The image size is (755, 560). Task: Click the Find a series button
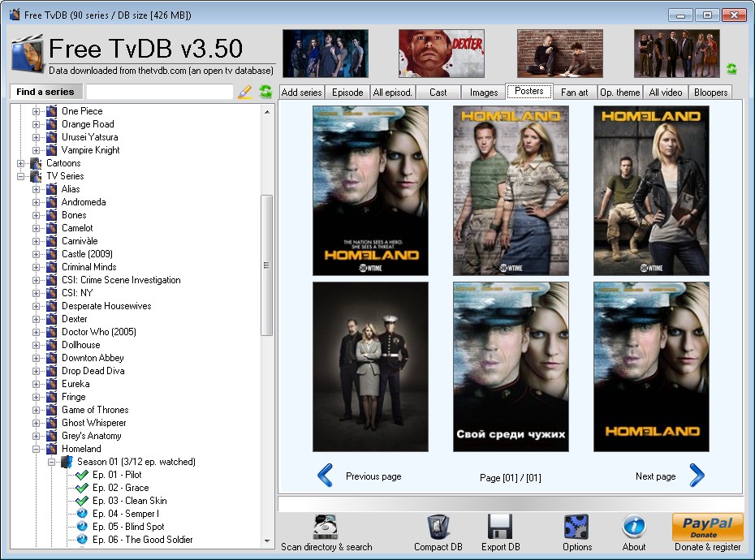coord(45,92)
